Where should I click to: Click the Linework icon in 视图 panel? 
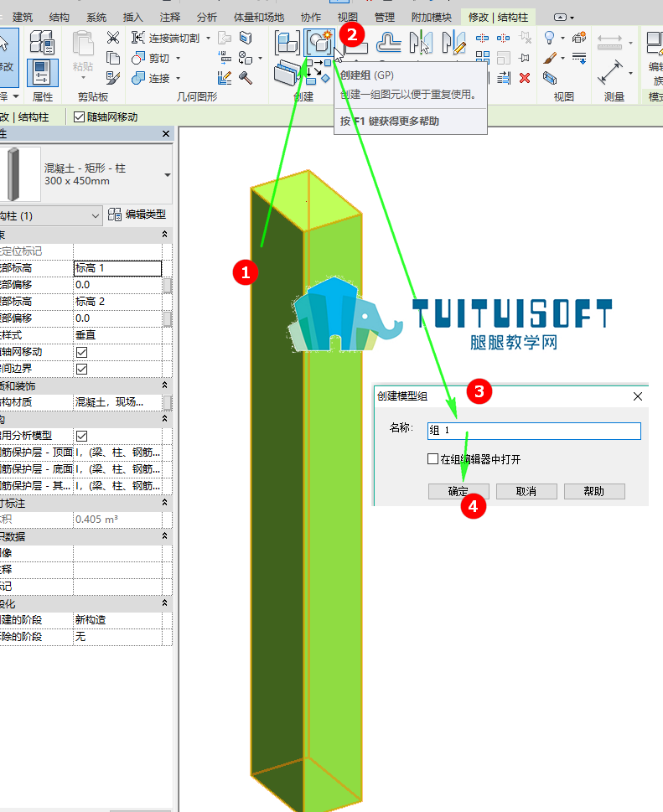579,58
